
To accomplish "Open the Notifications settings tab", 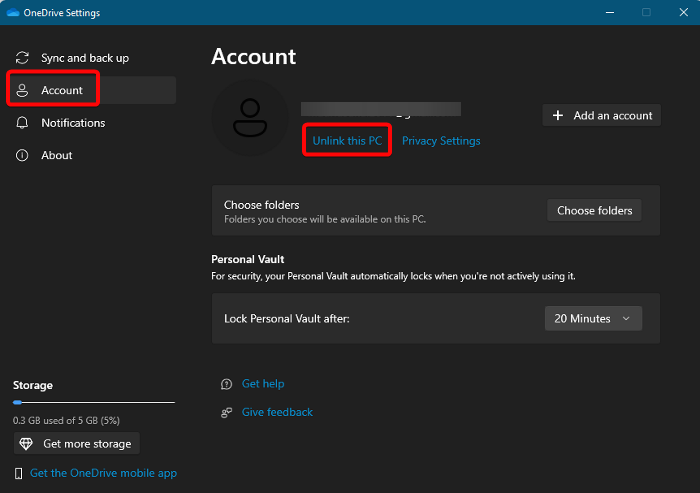I will pyautogui.click(x=73, y=123).
